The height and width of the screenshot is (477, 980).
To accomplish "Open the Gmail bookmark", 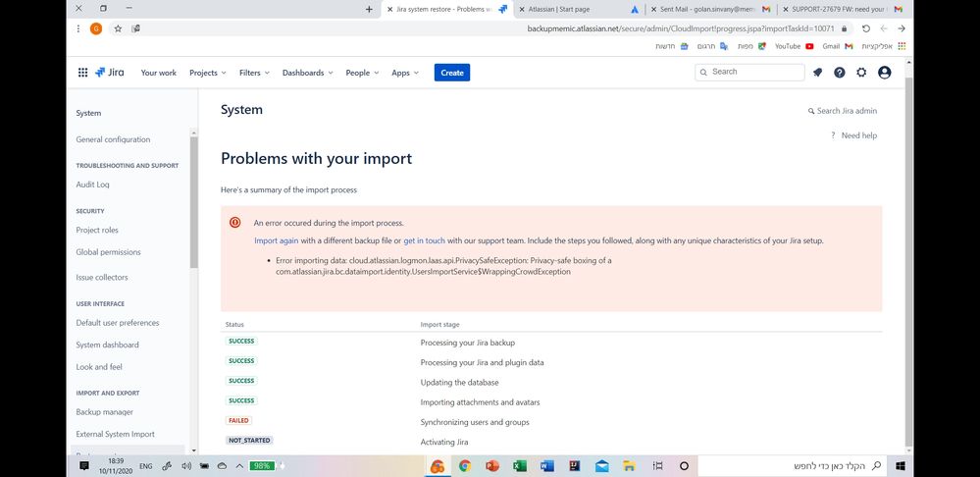I will coord(838,46).
